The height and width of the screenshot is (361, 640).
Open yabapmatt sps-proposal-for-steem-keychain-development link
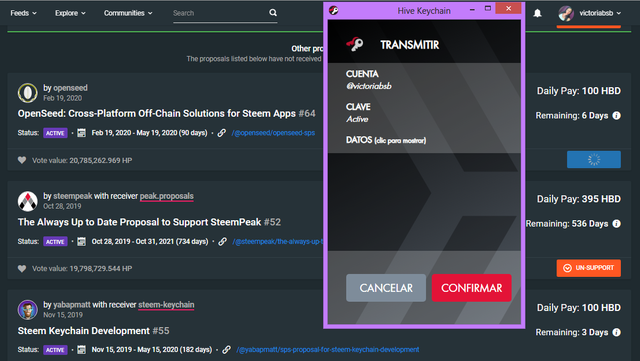pos(328,350)
